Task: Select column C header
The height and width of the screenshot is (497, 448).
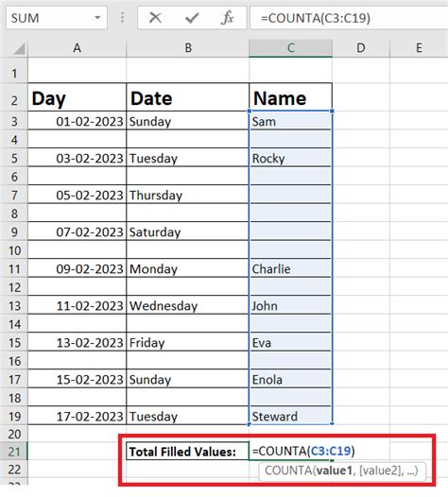Action: pos(290,48)
